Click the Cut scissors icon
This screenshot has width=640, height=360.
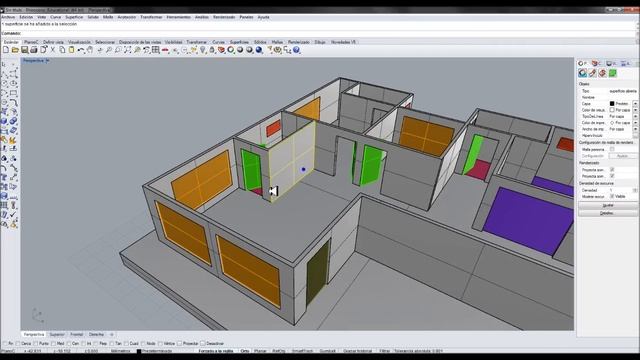(53, 50)
